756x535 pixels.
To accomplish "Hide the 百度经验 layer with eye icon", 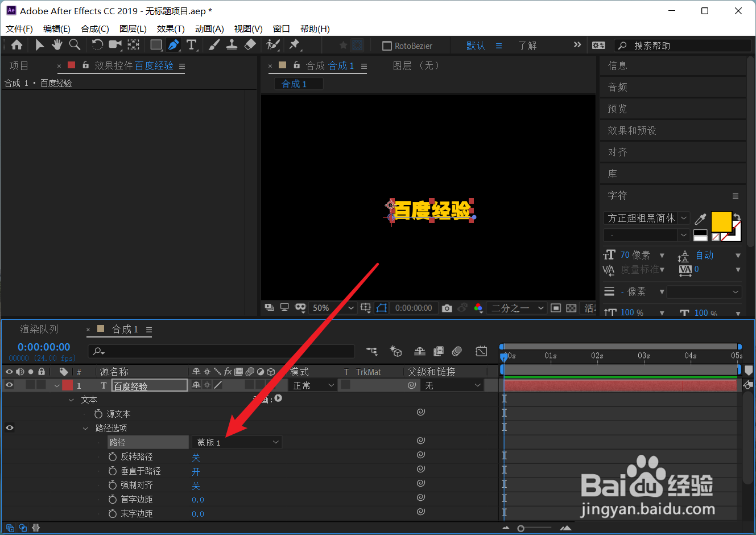I will point(9,385).
